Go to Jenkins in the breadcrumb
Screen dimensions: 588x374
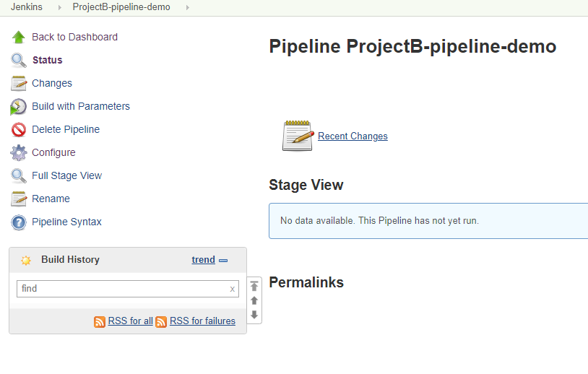(x=26, y=6)
